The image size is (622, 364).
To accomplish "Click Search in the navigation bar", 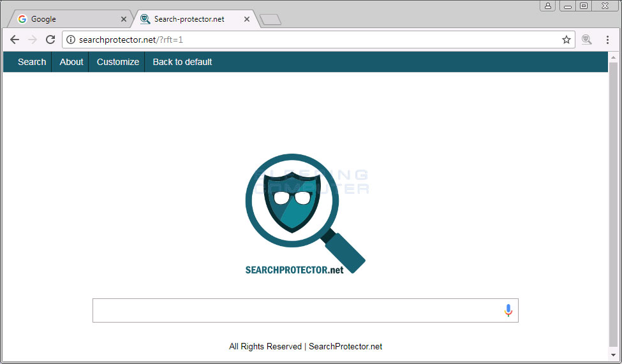I will 32,62.
